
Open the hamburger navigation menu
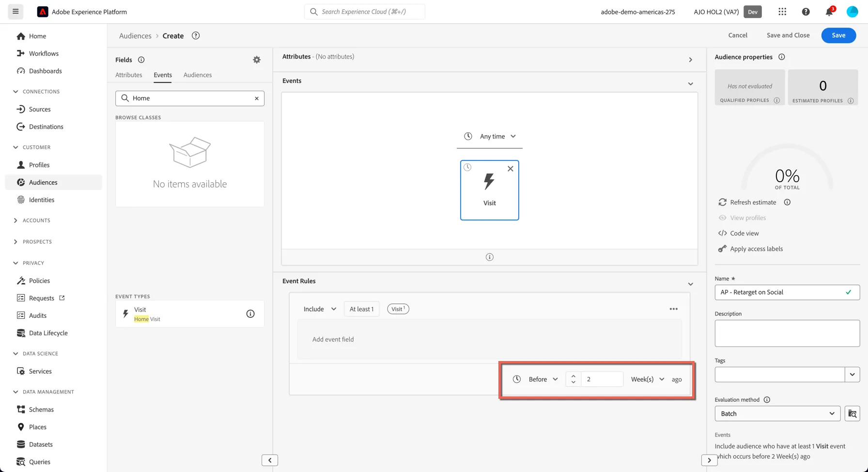[x=15, y=12]
